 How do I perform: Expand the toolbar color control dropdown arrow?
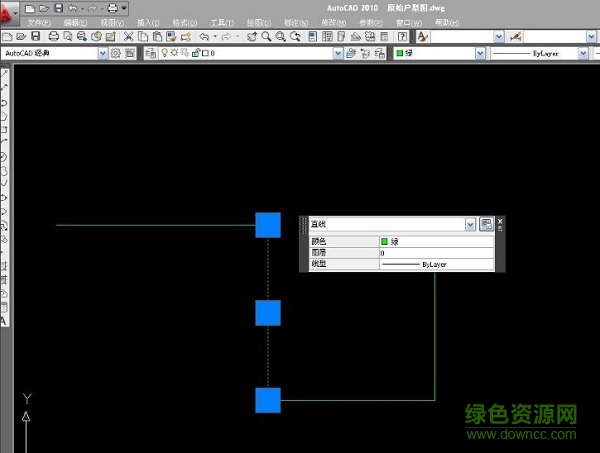tap(480, 53)
